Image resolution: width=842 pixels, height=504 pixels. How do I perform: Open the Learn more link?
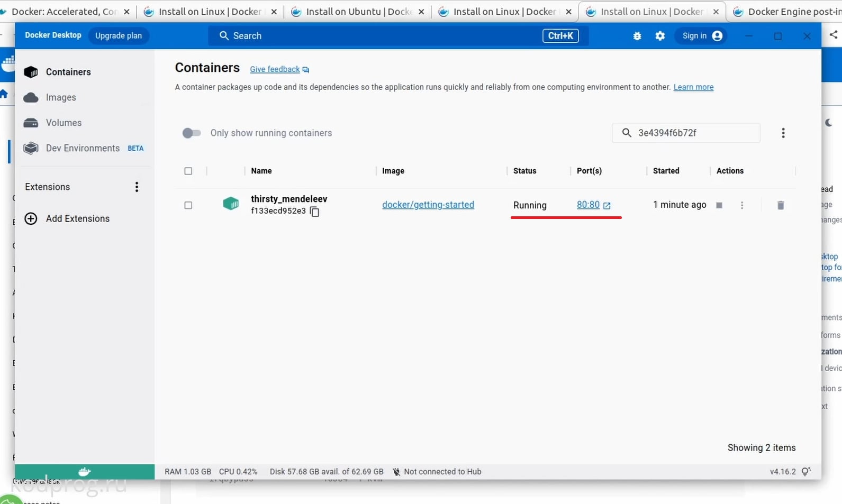click(x=693, y=87)
